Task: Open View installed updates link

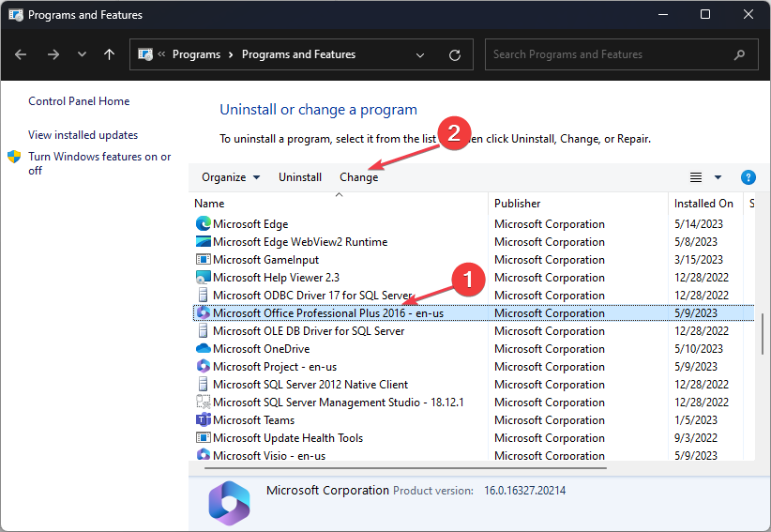Action: [83, 135]
